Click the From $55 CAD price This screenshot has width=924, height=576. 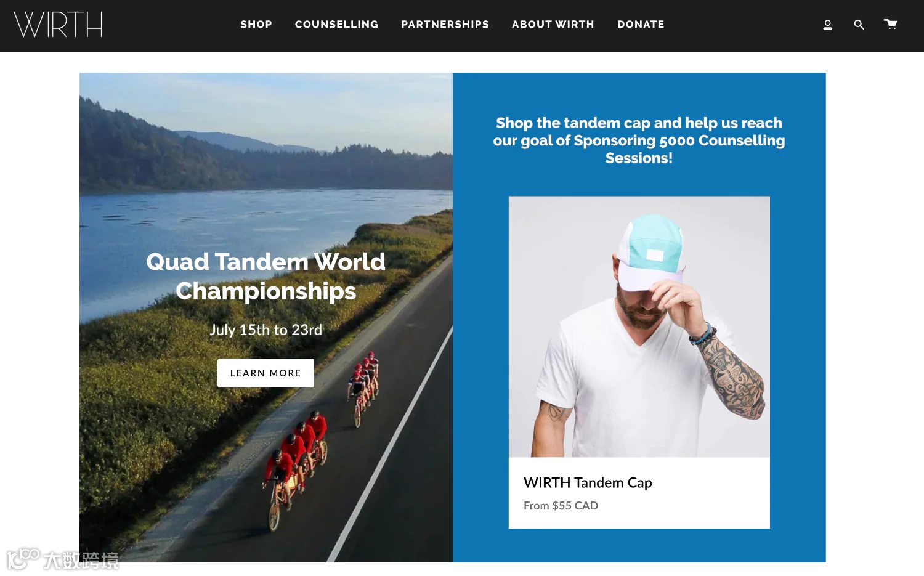[x=561, y=506]
